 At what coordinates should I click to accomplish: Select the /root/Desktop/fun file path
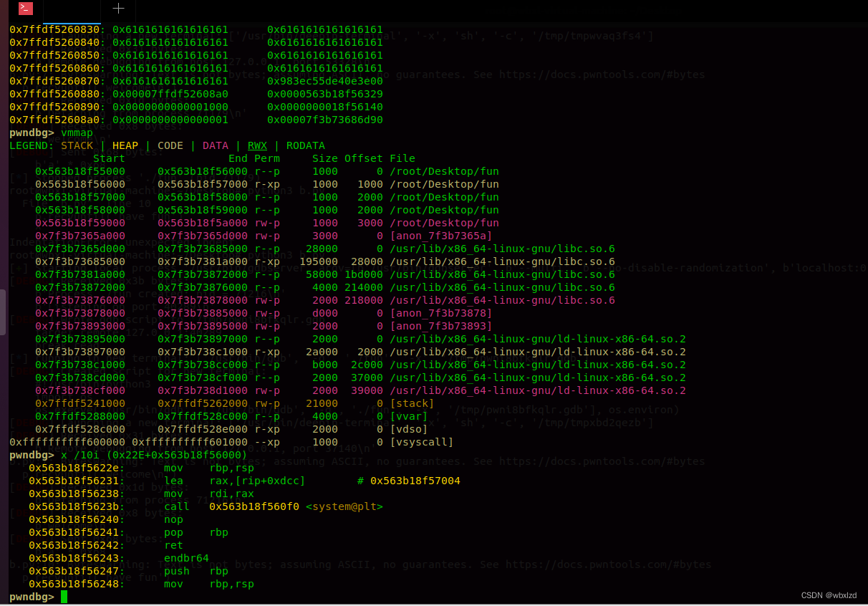pyautogui.click(x=444, y=171)
